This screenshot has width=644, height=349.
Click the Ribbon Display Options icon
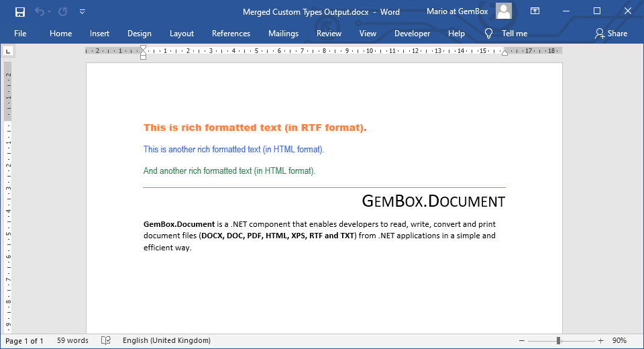click(535, 11)
